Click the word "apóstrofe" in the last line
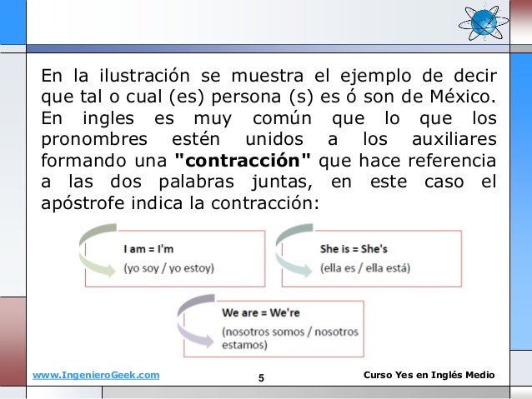 (83, 204)
